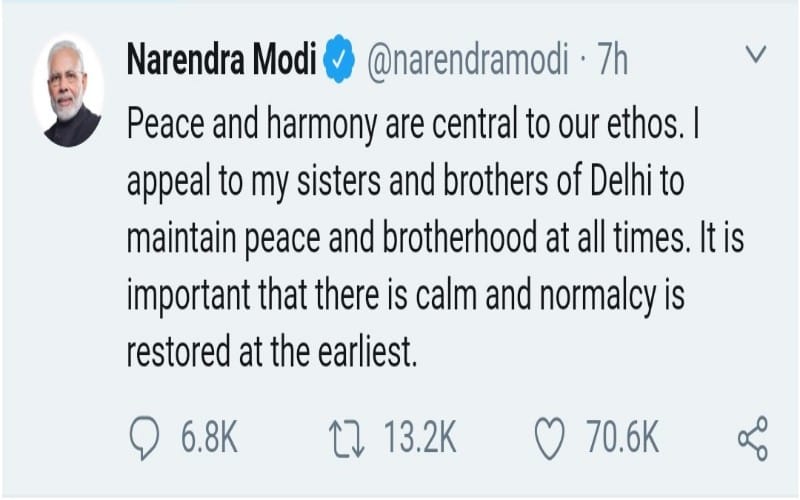Open the share icon for this tweet
This screenshot has height=500, width=800.
pos(751,436)
